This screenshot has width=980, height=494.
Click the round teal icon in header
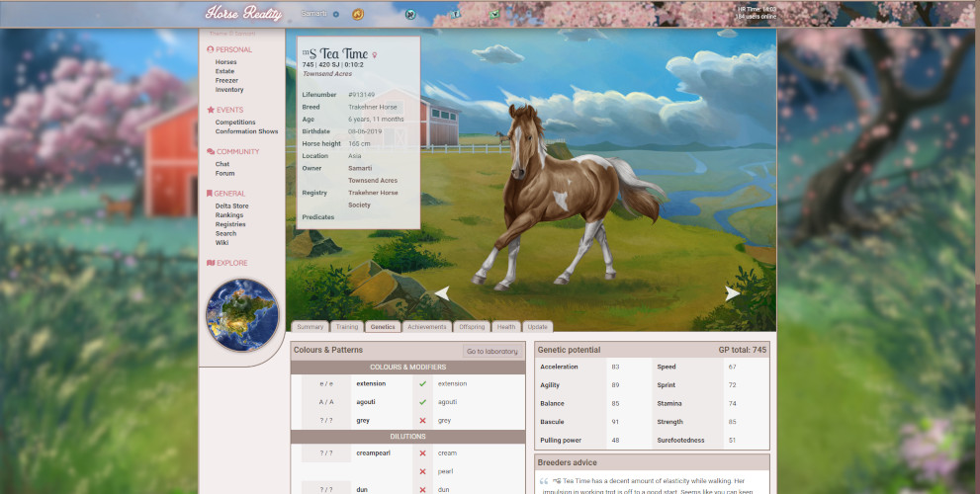tap(410, 14)
